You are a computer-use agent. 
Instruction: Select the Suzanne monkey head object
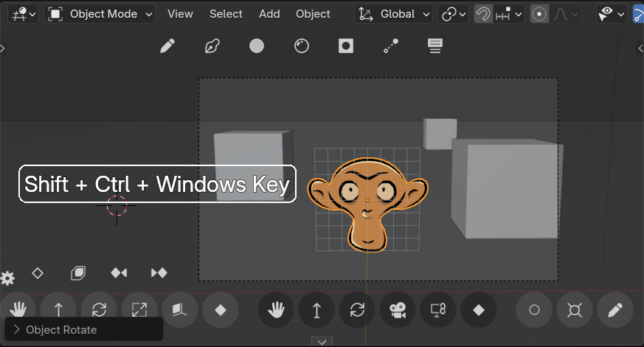(367, 205)
